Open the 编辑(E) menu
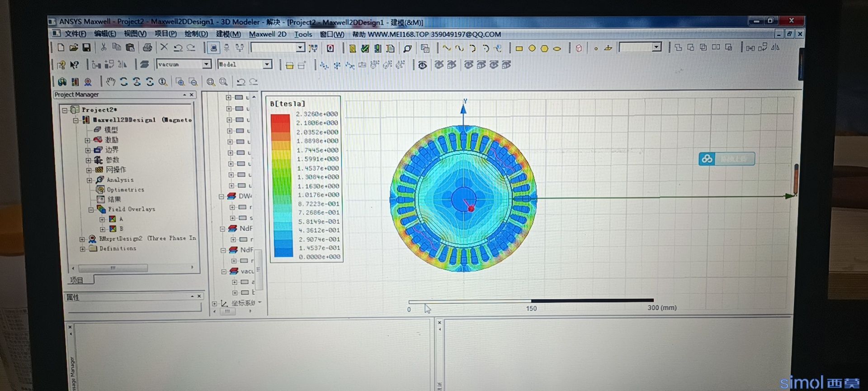This screenshot has height=391, width=868. (105, 34)
